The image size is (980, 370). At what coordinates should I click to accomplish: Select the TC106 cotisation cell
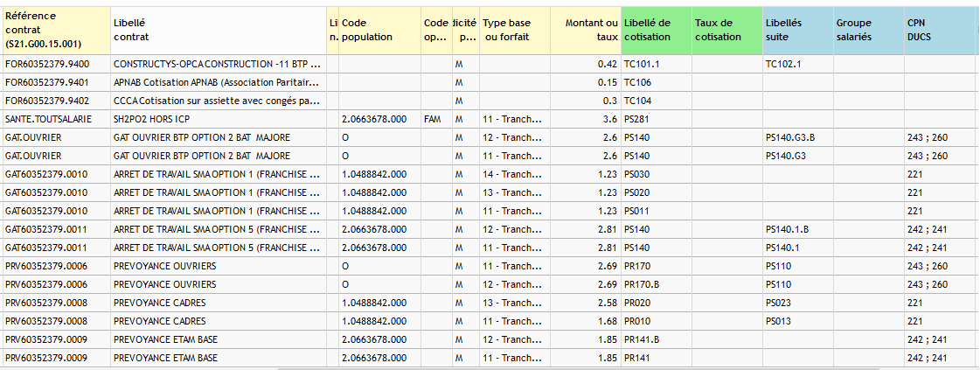pyautogui.click(x=657, y=82)
